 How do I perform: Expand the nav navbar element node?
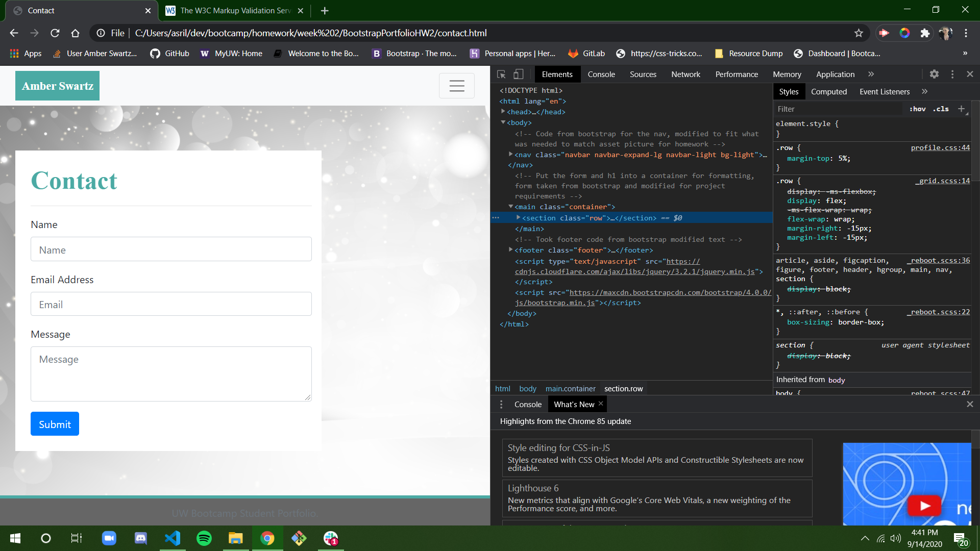[511, 154]
